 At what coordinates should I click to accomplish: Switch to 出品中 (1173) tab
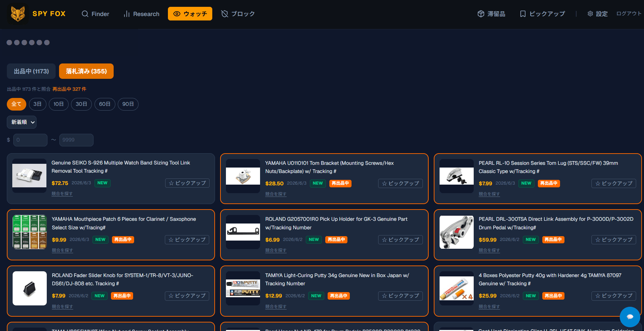coord(31,71)
